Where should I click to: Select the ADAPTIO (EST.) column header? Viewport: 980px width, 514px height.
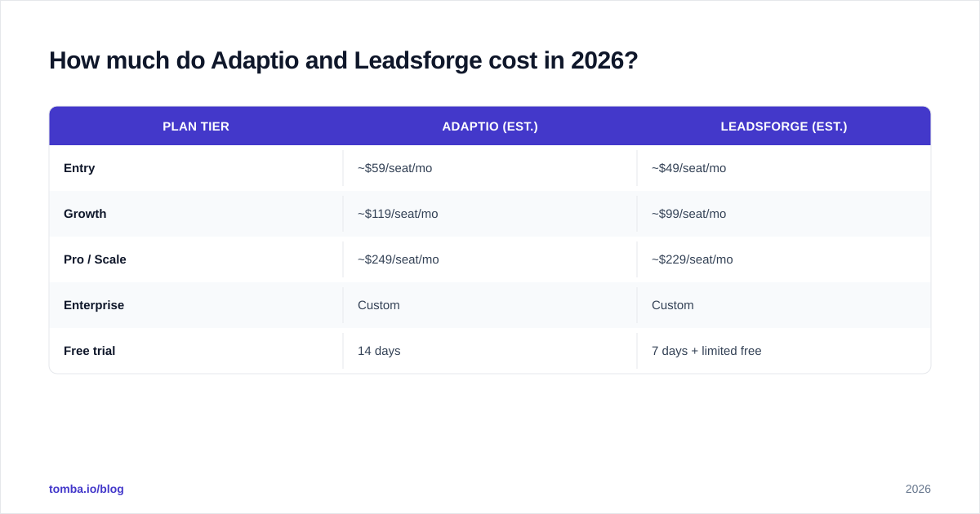pos(490,126)
